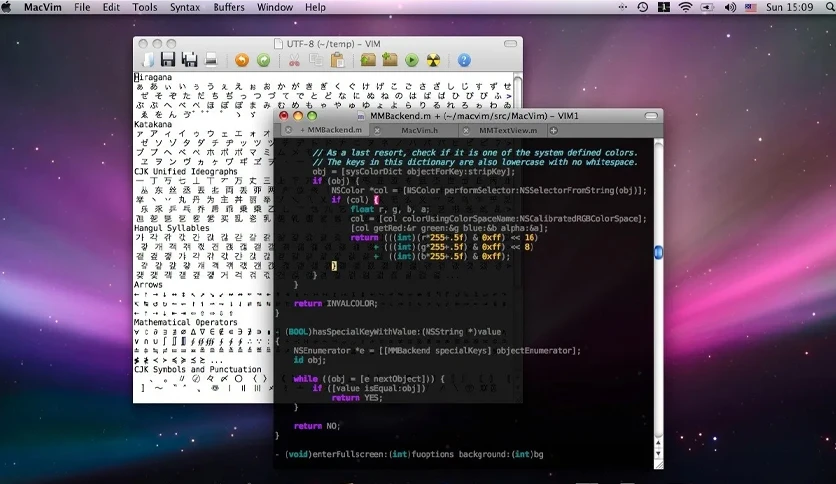Close the MMBackend.m tab

pyautogui.click(x=288, y=130)
